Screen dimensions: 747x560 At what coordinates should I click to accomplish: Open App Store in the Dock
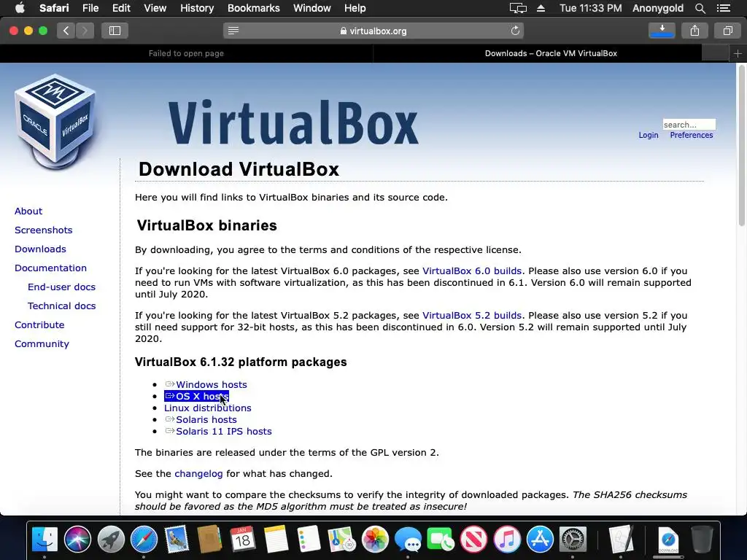540,539
